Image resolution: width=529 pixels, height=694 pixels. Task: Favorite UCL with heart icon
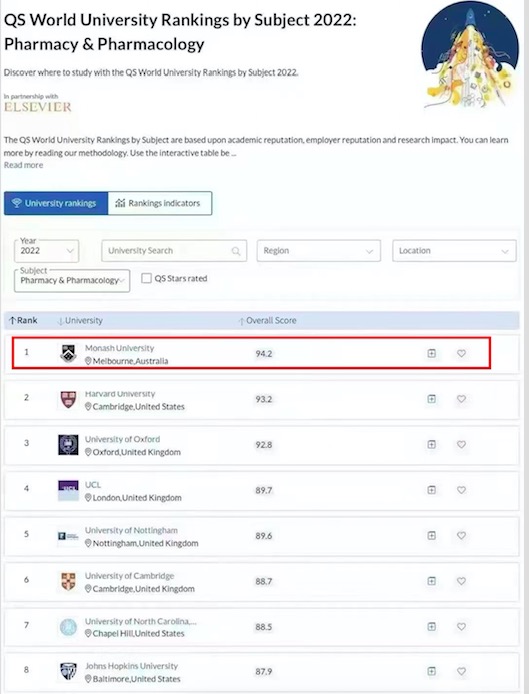click(461, 490)
